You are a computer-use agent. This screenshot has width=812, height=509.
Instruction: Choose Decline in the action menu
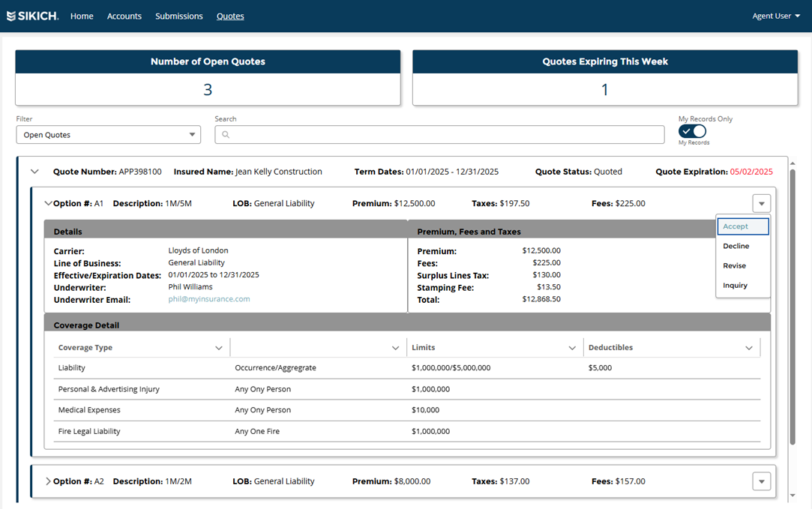tap(736, 246)
